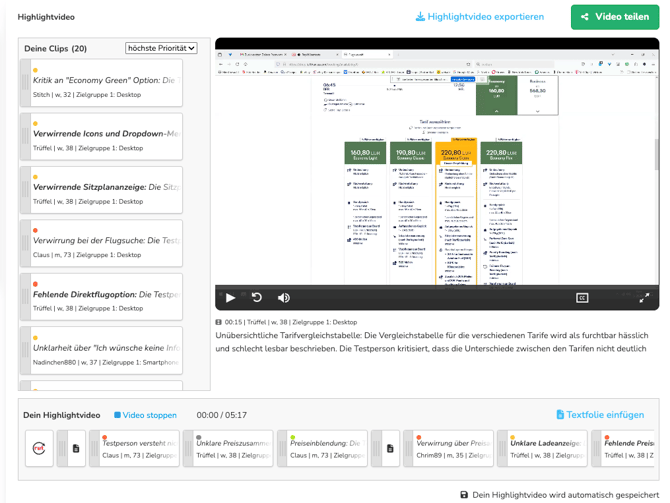Select clip 'Kritik an Economy Green Option'
This screenshot has width=670, height=503.
[105, 82]
